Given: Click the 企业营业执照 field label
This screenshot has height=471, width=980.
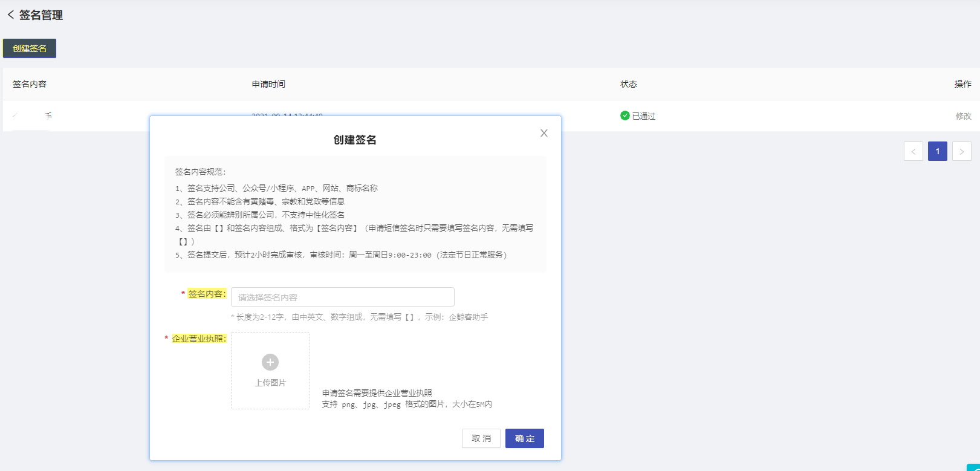Looking at the screenshot, I should pyautogui.click(x=199, y=339).
